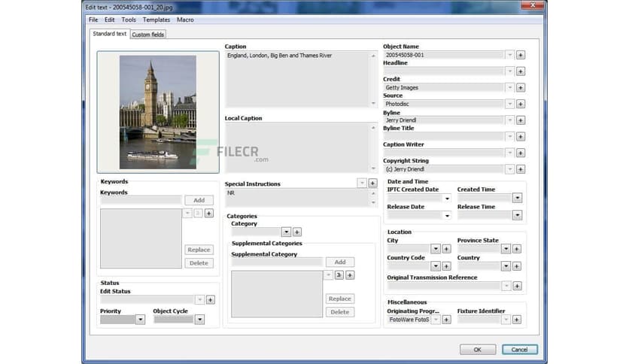Click the Headline input field

pos(444,71)
